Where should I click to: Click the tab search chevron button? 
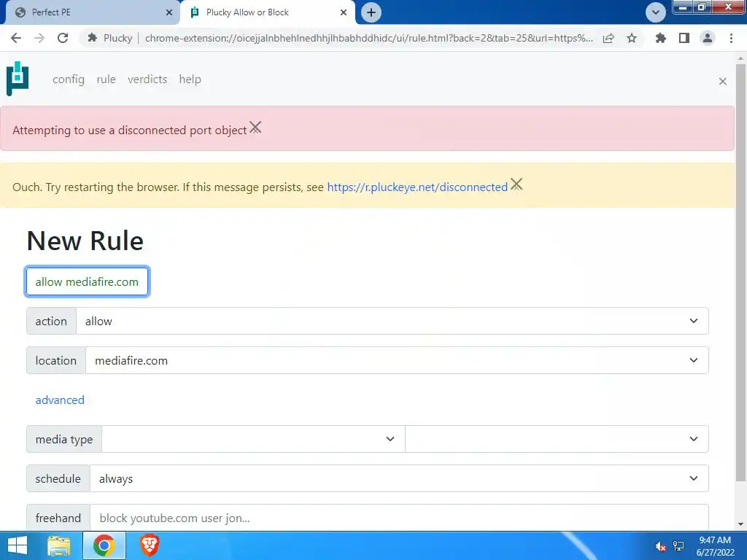(656, 12)
